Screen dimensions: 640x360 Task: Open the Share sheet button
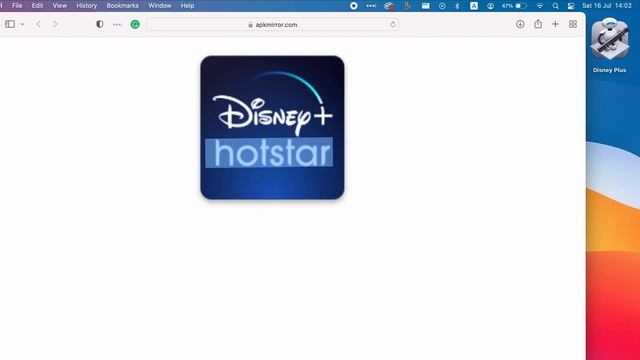(538, 24)
